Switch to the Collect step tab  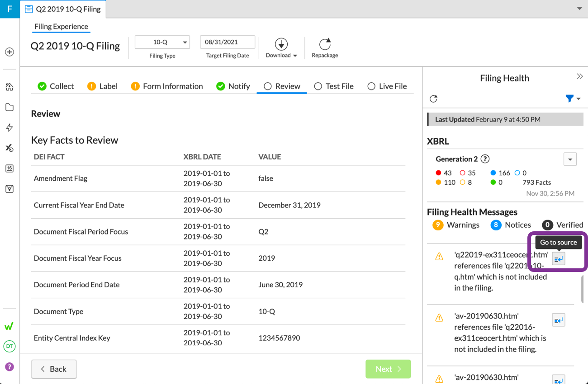[56, 86]
